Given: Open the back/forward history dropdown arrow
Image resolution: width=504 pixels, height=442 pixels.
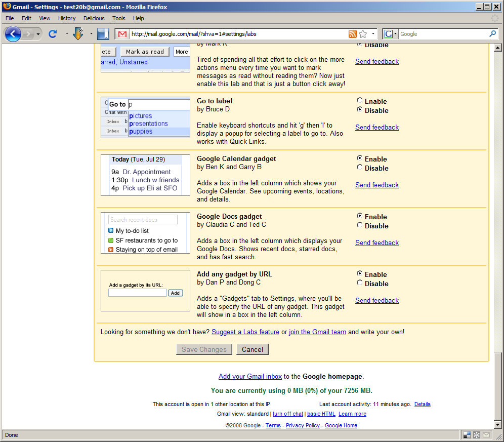Looking at the screenshot, I should click(38, 34).
